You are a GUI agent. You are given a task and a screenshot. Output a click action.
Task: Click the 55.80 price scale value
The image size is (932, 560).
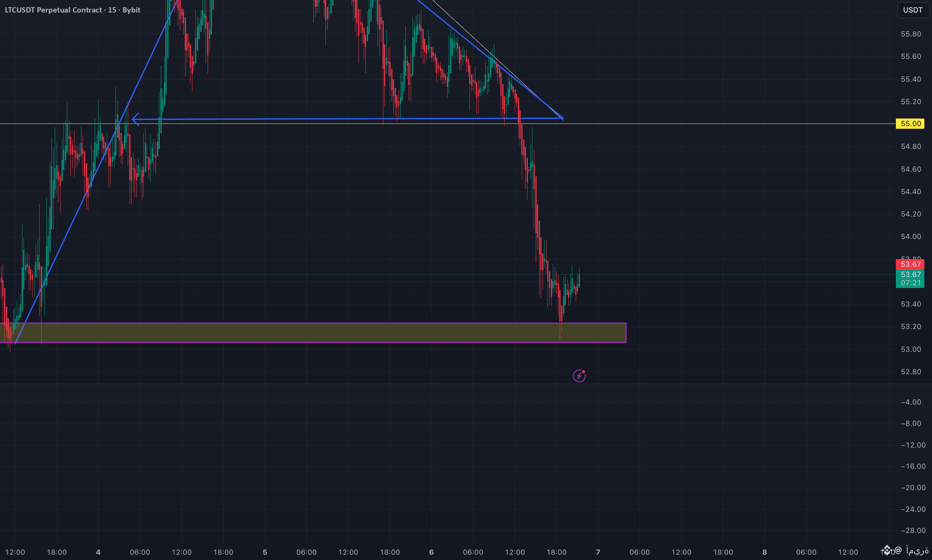[x=911, y=34]
